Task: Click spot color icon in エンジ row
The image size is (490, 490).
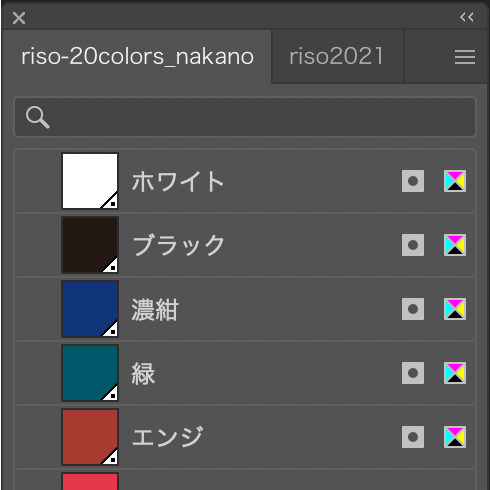Action: pyautogui.click(x=413, y=437)
